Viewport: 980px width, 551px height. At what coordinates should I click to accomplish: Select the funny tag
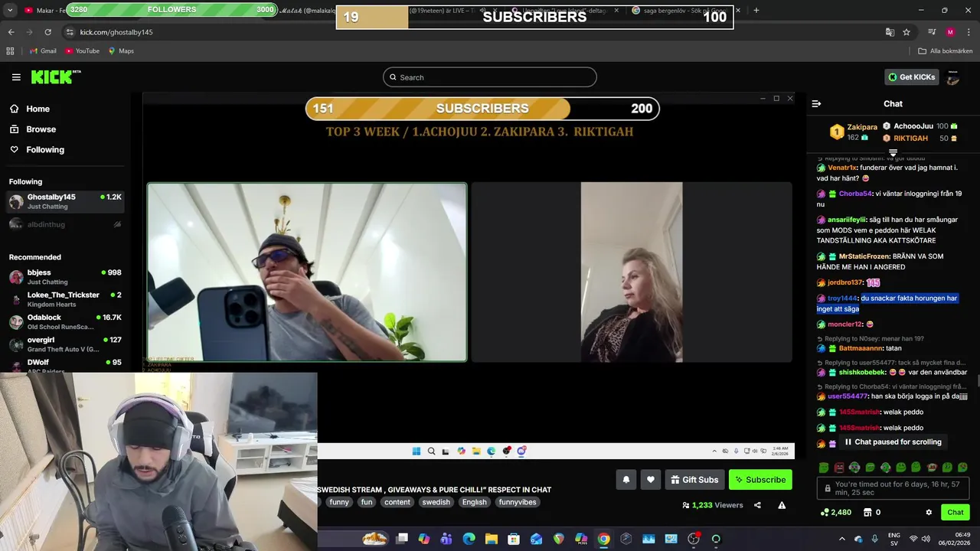[339, 502]
